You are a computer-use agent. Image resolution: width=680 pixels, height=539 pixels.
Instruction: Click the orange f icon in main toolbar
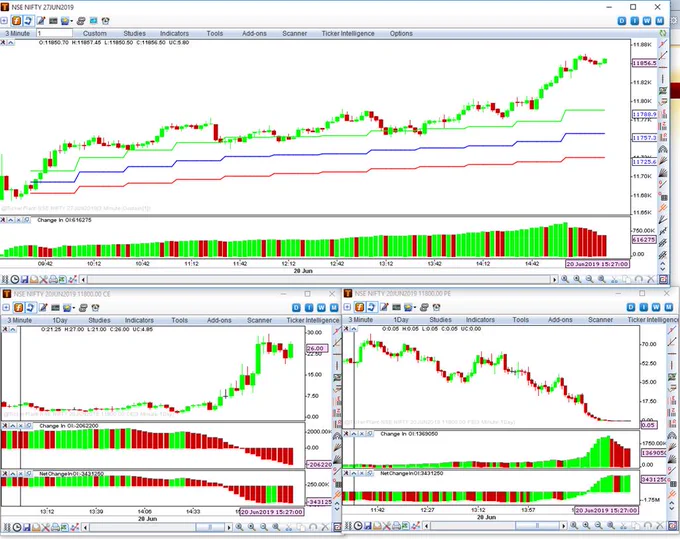pyautogui.click(x=16, y=20)
